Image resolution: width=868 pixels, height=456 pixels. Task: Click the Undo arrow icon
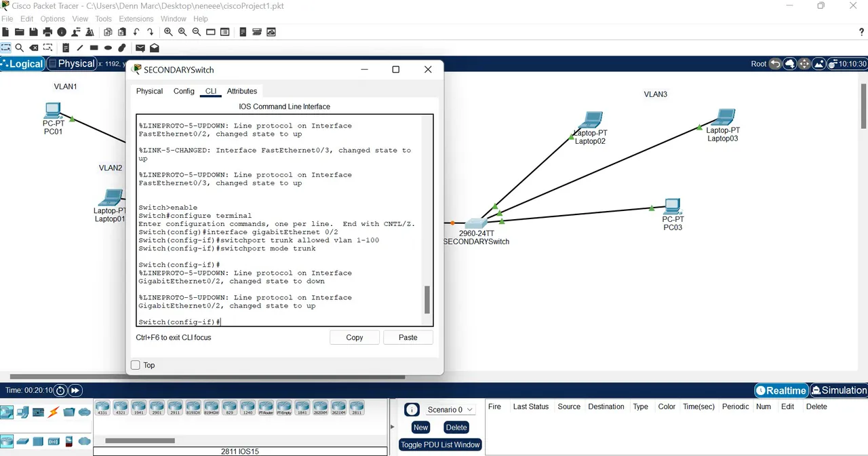(x=136, y=32)
